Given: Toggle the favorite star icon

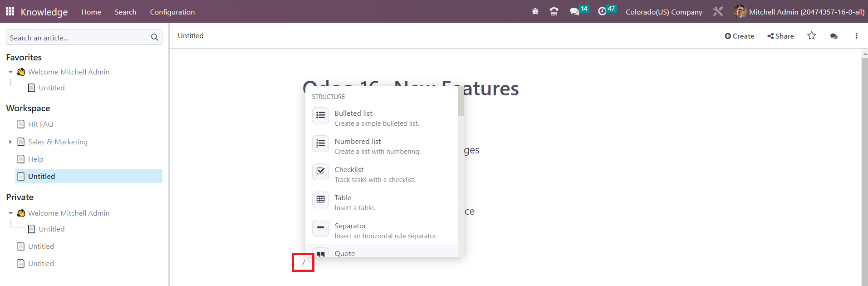Looking at the screenshot, I should [812, 35].
